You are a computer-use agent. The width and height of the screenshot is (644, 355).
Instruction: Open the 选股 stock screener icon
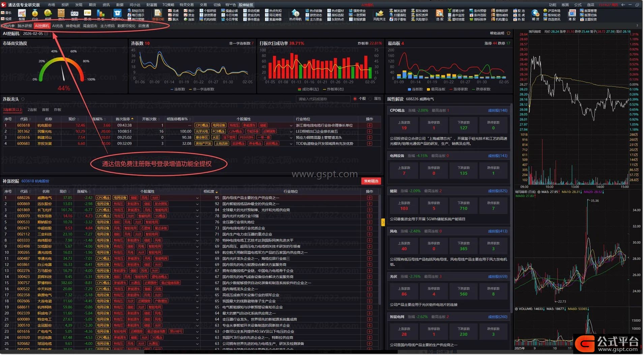(439, 14)
